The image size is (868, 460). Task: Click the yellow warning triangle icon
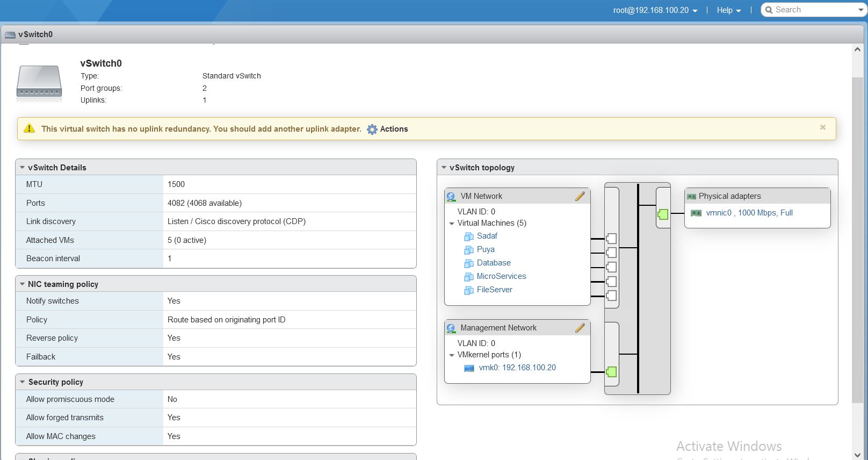(30, 128)
